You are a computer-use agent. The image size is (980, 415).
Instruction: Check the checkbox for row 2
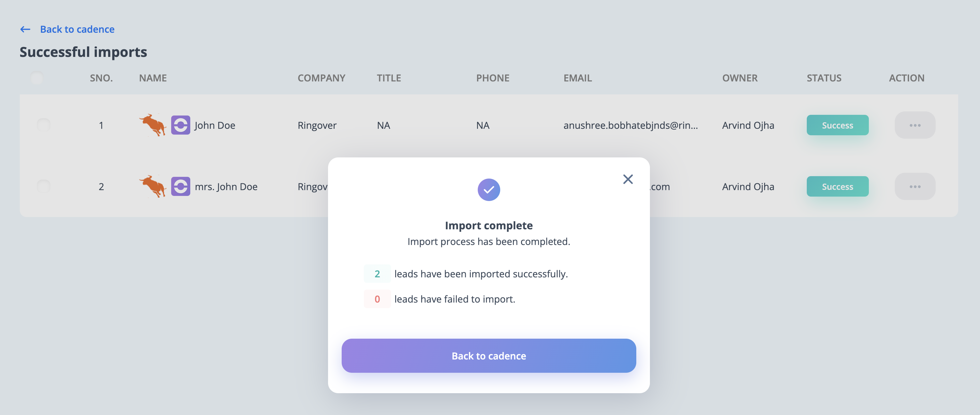coord(44,186)
